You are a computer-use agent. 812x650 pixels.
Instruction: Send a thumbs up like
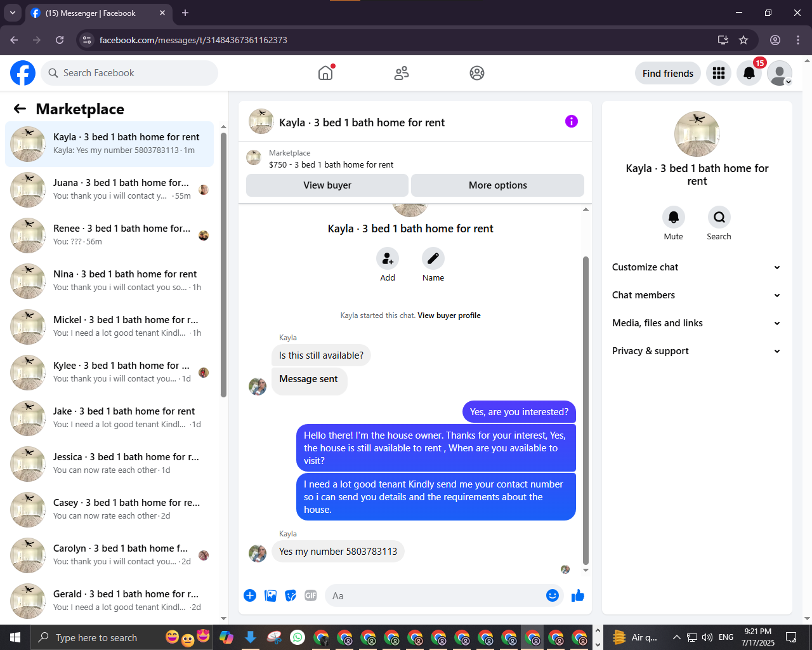coord(578,595)
